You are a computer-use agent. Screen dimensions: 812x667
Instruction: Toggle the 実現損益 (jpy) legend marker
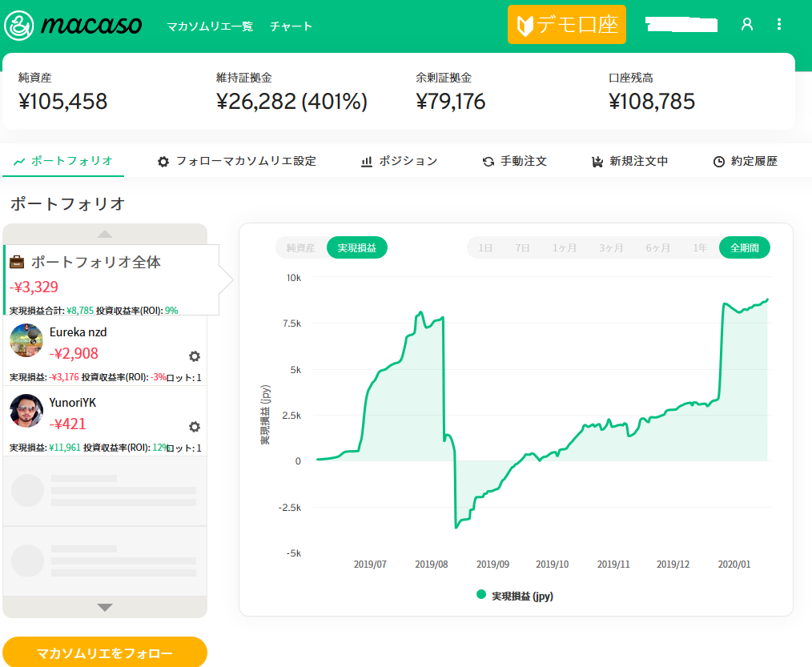click(x=481, y=595)
